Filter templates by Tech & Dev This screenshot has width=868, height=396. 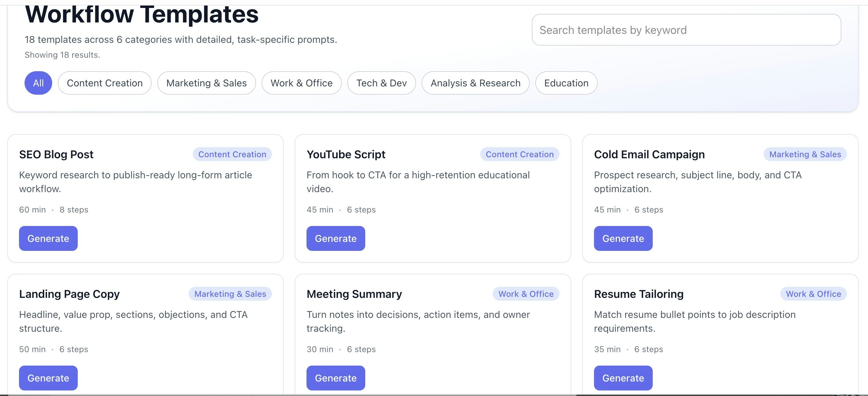[x=381, y=83]
